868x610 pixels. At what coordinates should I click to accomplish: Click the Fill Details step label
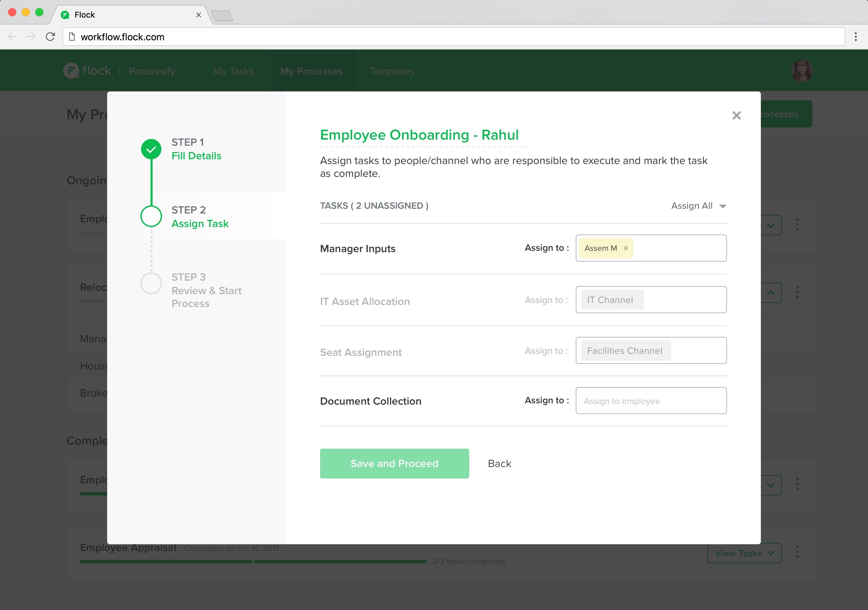point(196,156)
